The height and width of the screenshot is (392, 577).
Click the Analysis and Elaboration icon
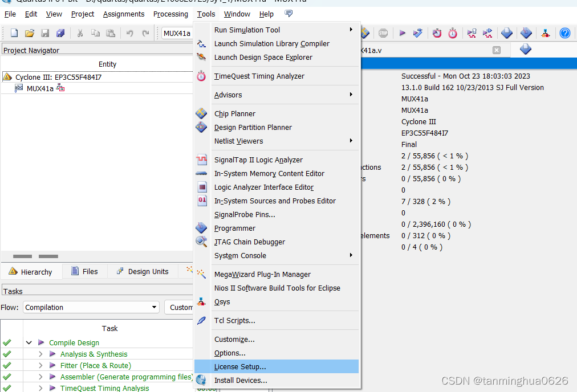[x=418, y=33]
